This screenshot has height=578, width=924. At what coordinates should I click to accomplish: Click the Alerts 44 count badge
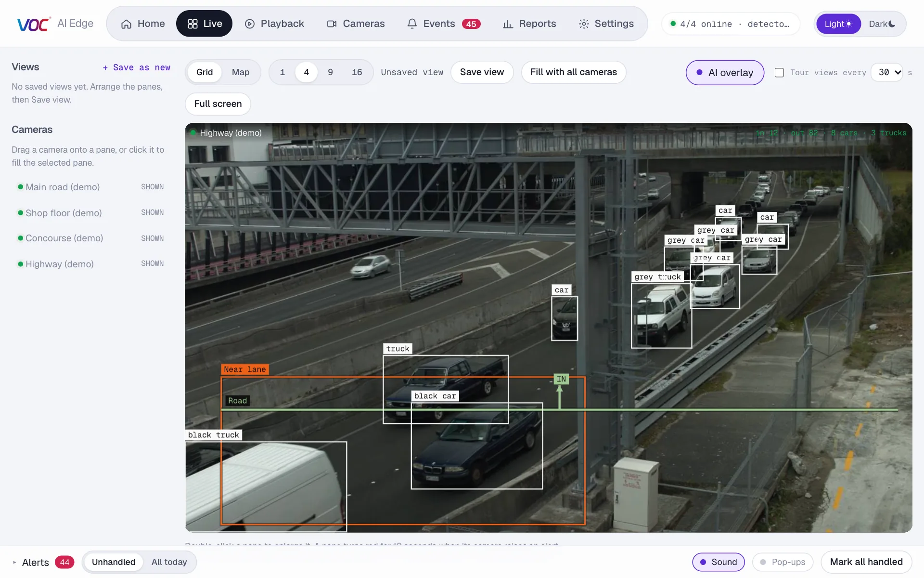tap(64, 562)
